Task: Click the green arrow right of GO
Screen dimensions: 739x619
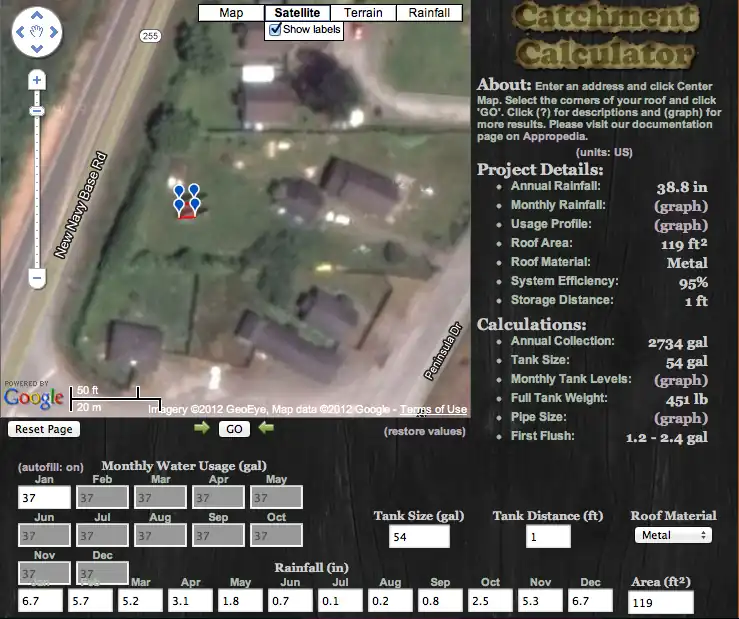Action: pyautogui.click(x=266, y=428)
